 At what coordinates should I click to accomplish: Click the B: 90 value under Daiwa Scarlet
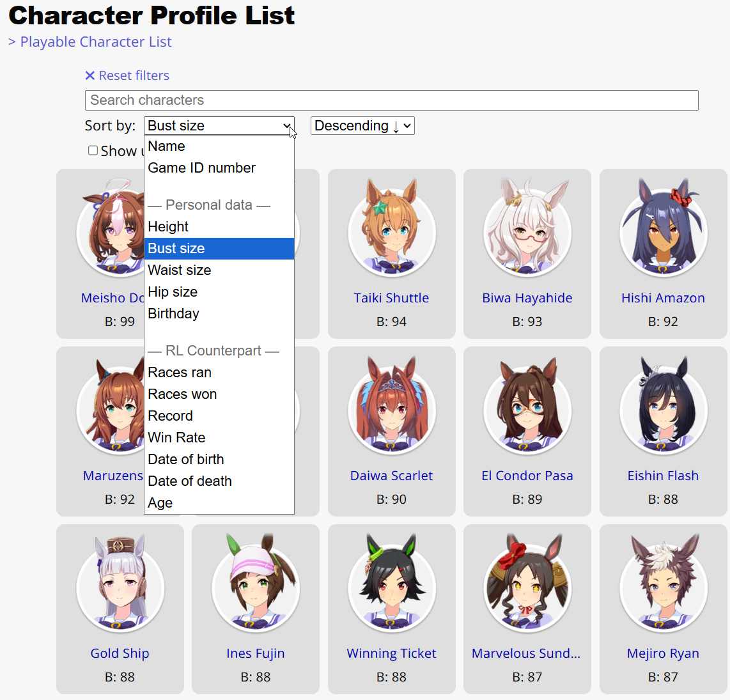click(392, 499)
